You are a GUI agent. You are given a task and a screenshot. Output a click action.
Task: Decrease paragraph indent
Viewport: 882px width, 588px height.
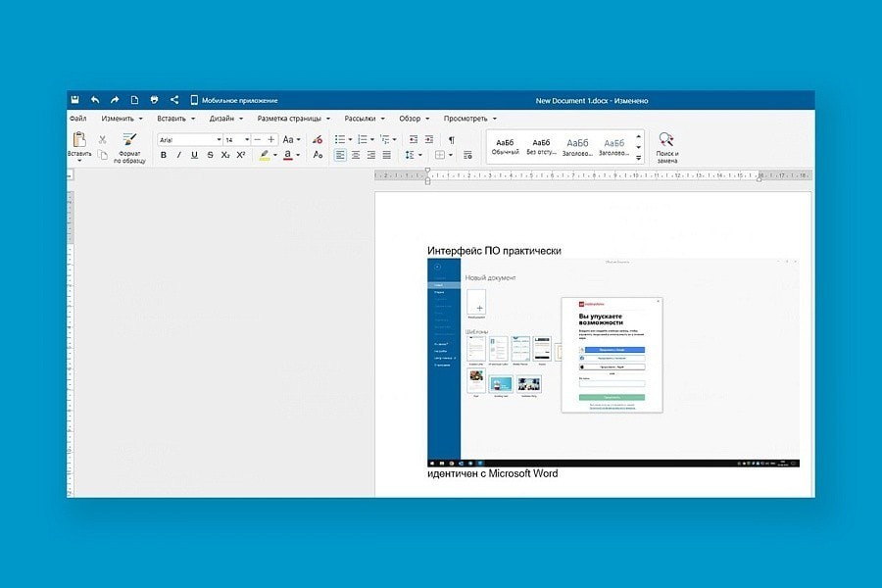tap(414, 139)
